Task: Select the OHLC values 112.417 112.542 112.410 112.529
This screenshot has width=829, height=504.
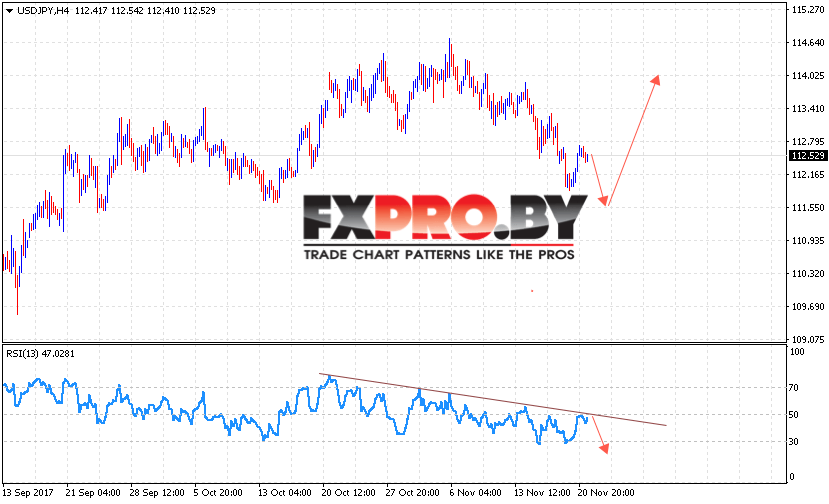Action: (145, 11)
